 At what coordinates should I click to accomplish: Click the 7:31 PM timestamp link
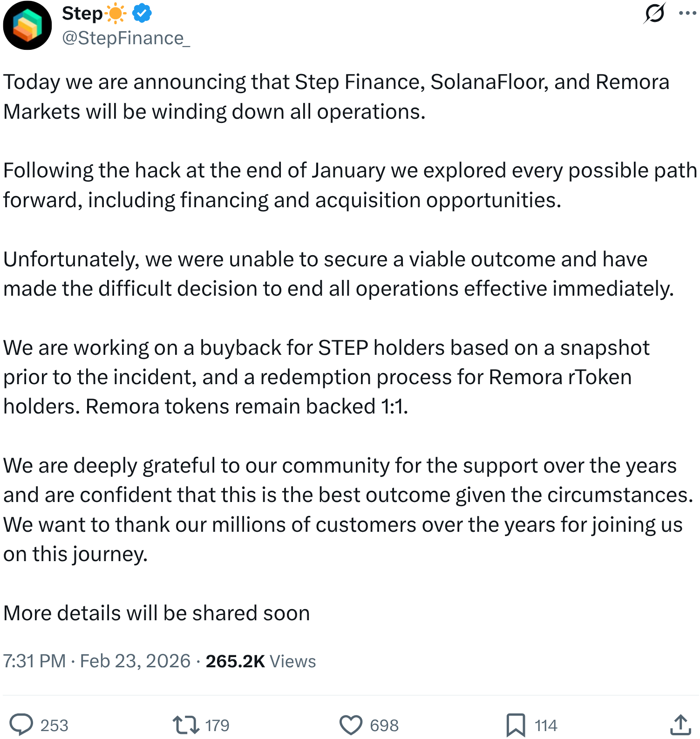(x=34, y=661)
